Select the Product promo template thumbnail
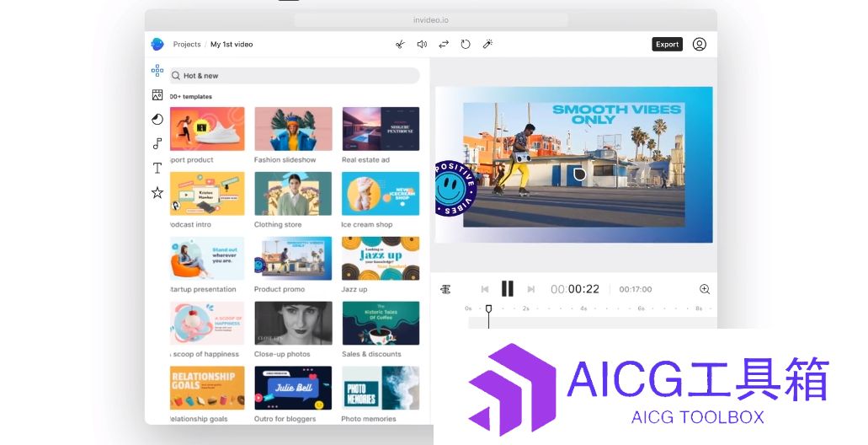868x445 pixels. [x=293, y=258]
